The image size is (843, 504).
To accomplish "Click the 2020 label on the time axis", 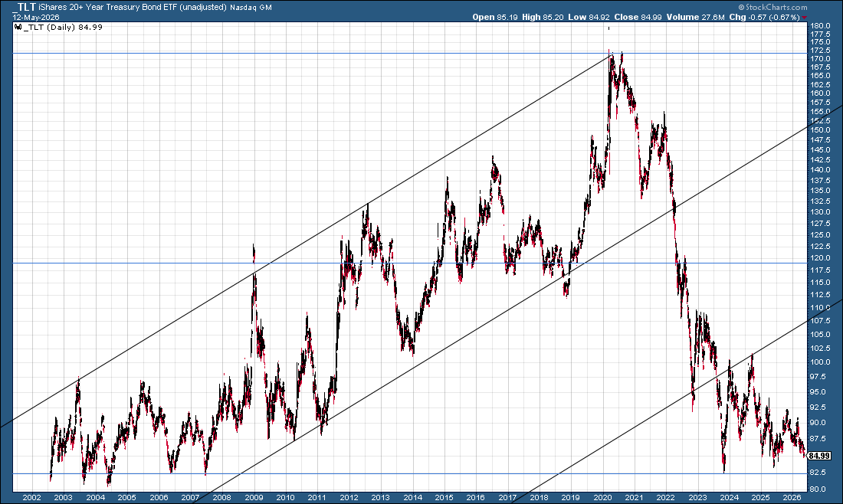I will 602,497.
